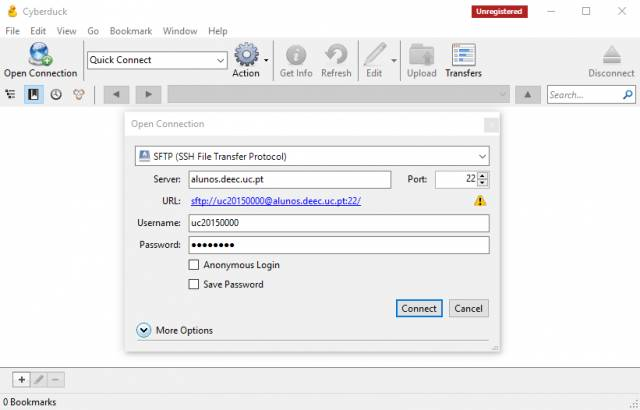Open the Bookmark menu
Screen dimensions: 640x410
[x=131, y=31]
